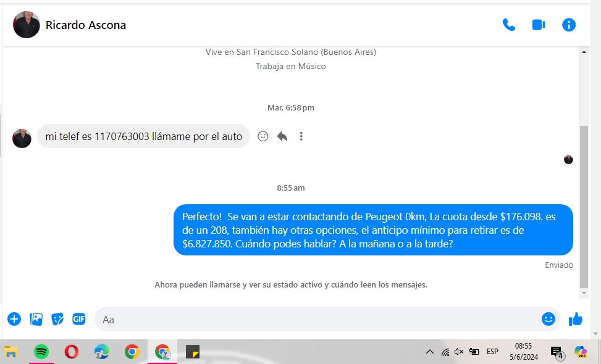Change ESP input language
This screenshot has width=601, height=364.
[x=492, y=352]
